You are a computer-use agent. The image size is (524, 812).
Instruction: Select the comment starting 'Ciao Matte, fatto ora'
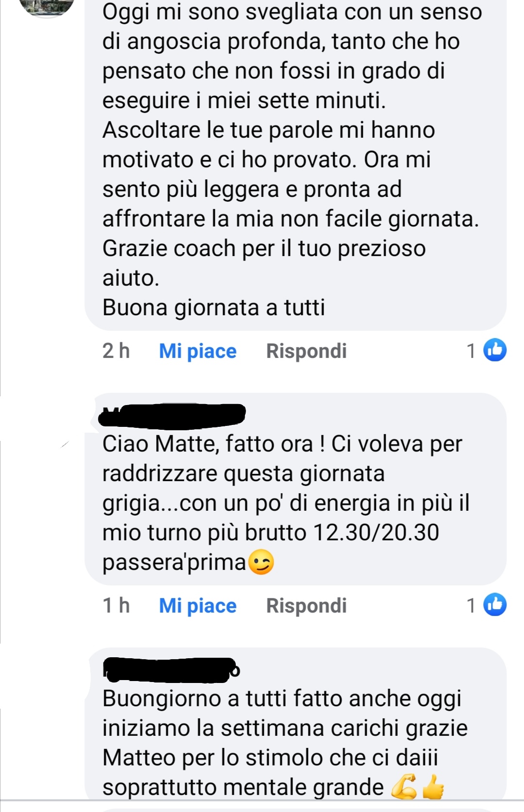[295, 489]
